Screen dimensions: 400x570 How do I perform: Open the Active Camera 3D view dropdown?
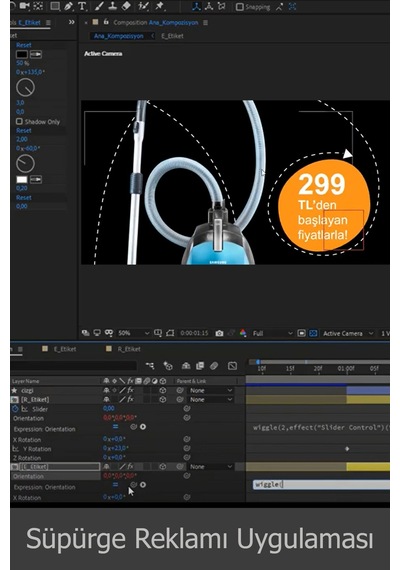pos(348,333)
